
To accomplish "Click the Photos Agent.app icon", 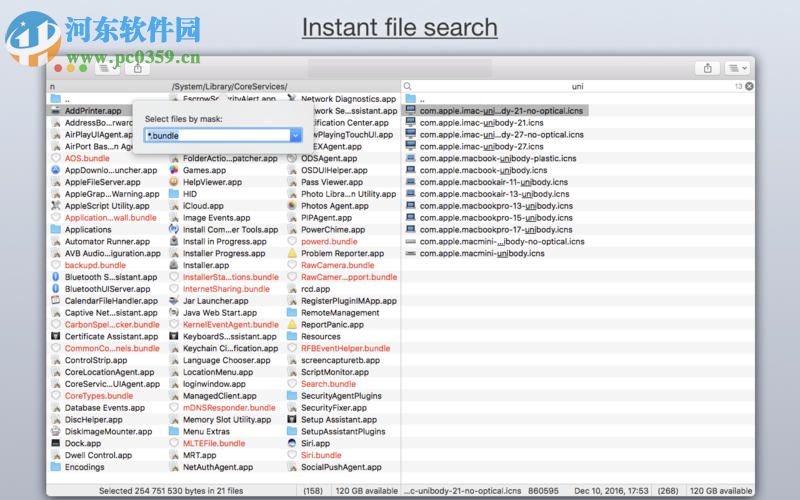I will pos(292,206).
